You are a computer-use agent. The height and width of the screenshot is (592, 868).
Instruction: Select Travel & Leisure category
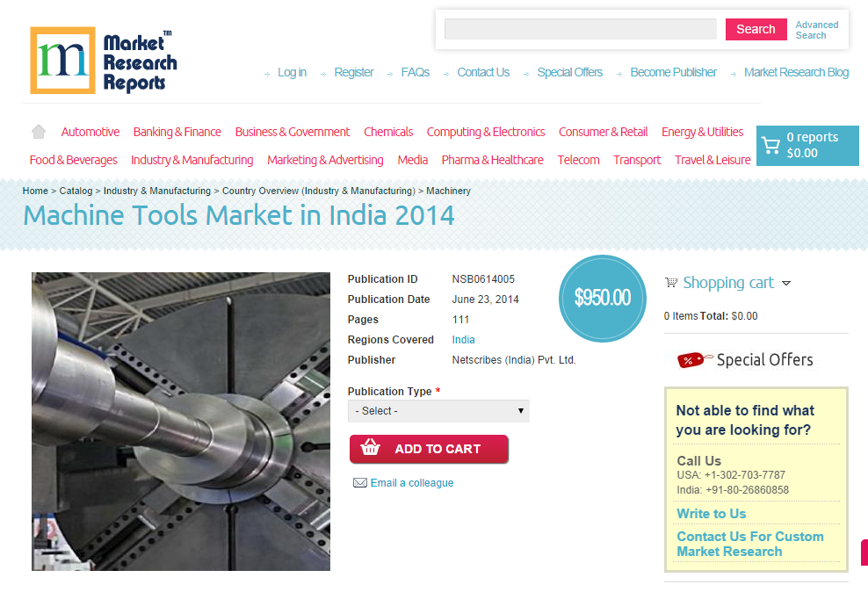[x=712, y=160]
